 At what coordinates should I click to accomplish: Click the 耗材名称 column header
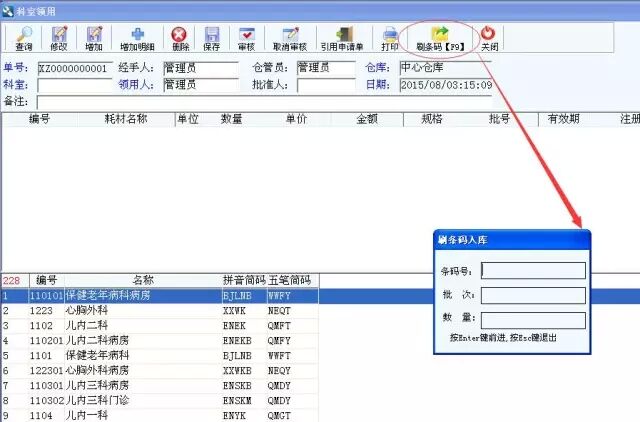coord(126,119)
